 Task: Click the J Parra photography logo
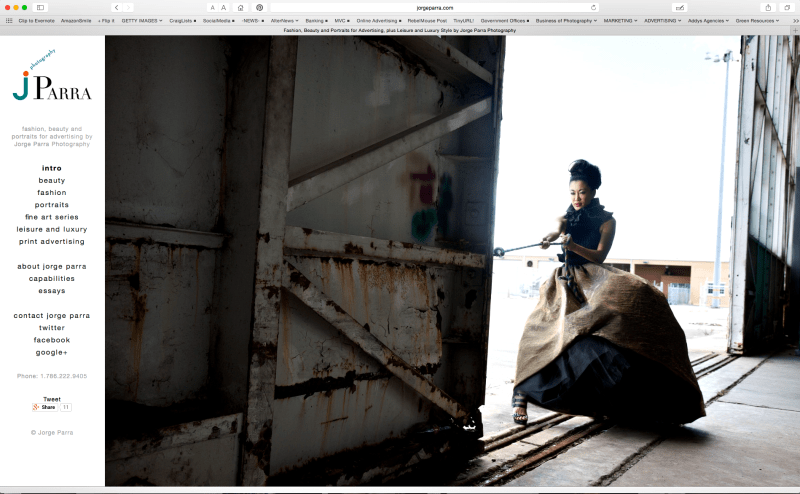tap(52, 84)
